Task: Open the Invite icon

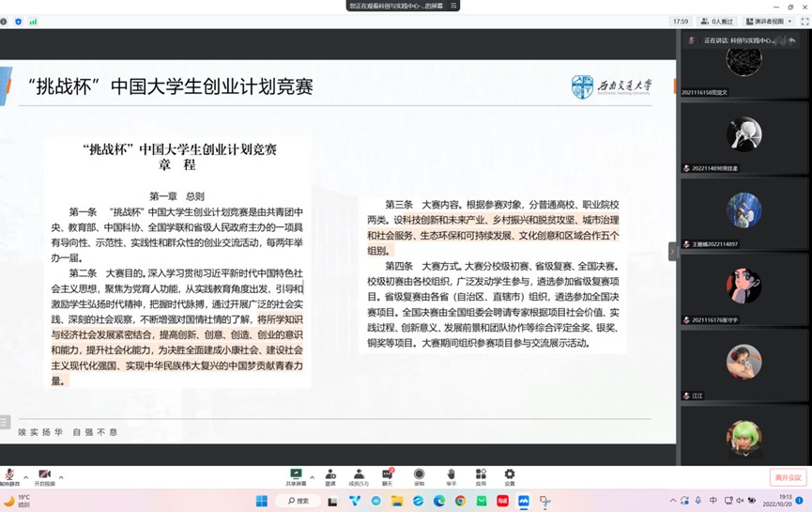Action: pos(330,476)
